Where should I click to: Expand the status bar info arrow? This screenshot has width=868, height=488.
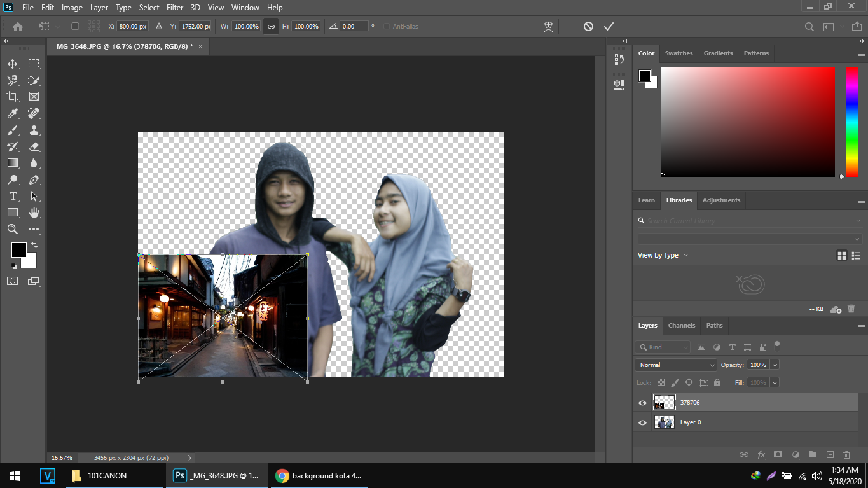(189, 457)
